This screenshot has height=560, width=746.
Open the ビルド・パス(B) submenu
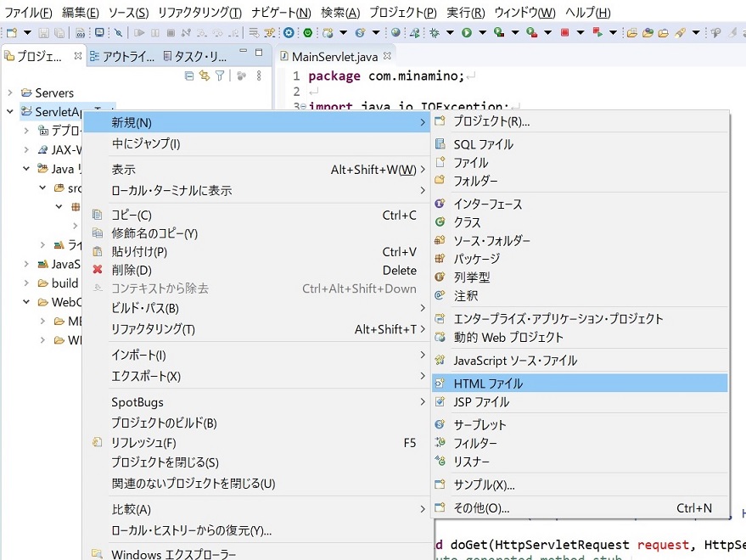click(x=256, y=308)
